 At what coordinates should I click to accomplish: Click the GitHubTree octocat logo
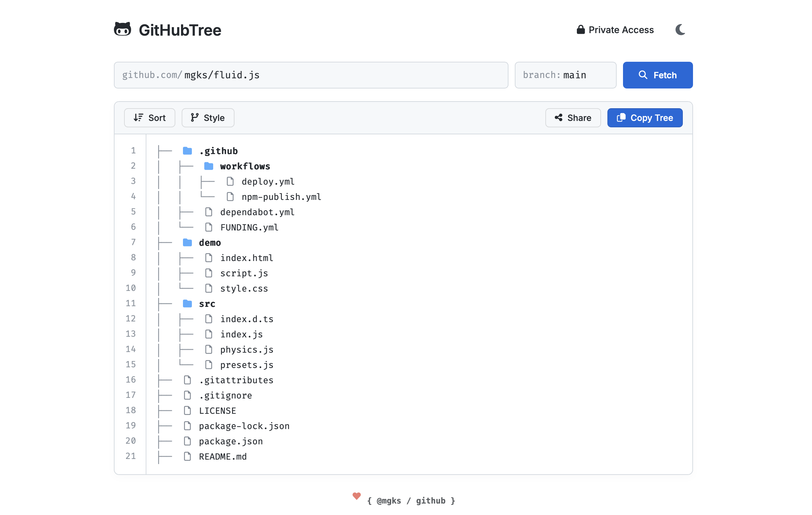point(123,30)
